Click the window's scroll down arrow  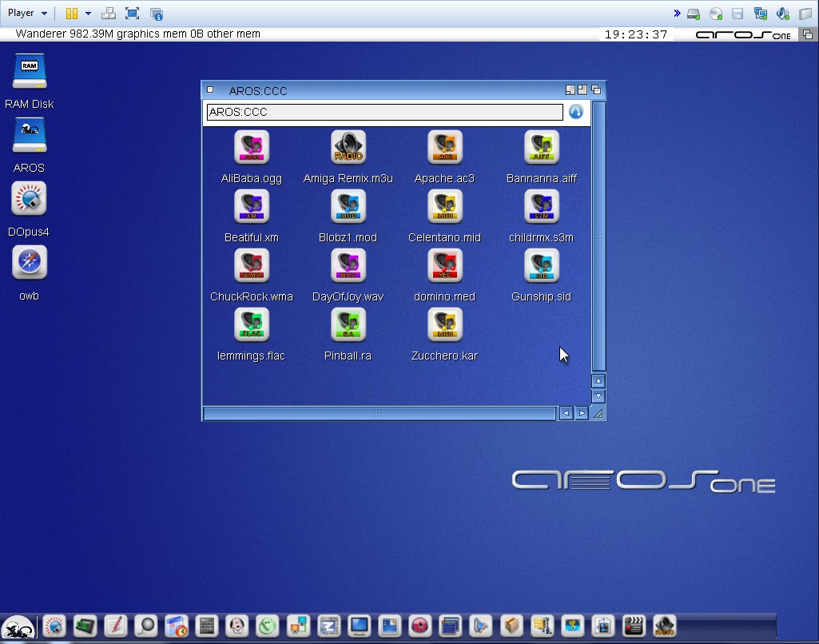598,396
